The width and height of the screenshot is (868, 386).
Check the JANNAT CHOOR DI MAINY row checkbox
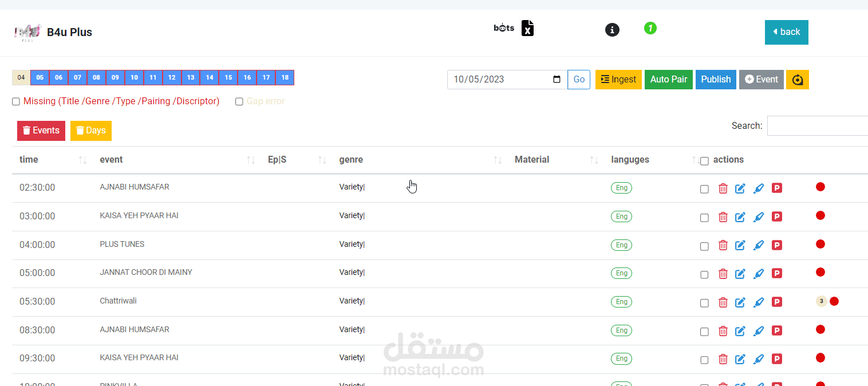pyautogui.click(x=704, y=274)
